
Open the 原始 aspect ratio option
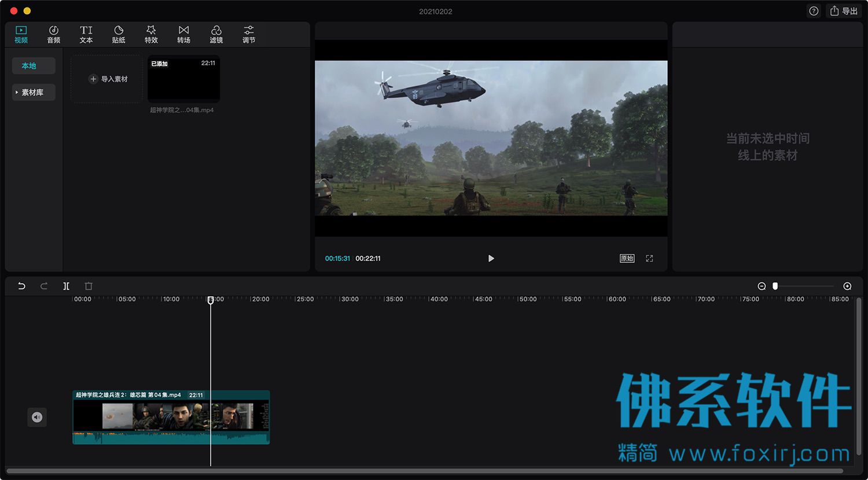(627, 258)
